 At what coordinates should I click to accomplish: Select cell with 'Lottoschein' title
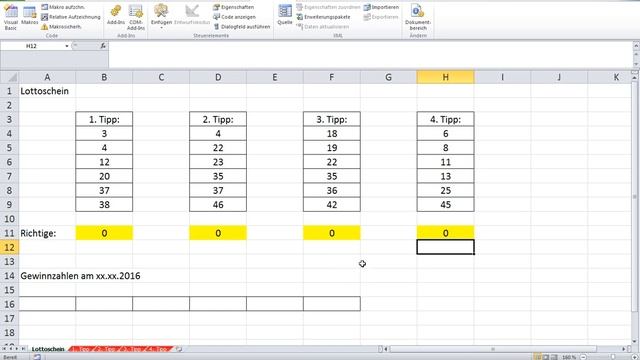point(47,91)
